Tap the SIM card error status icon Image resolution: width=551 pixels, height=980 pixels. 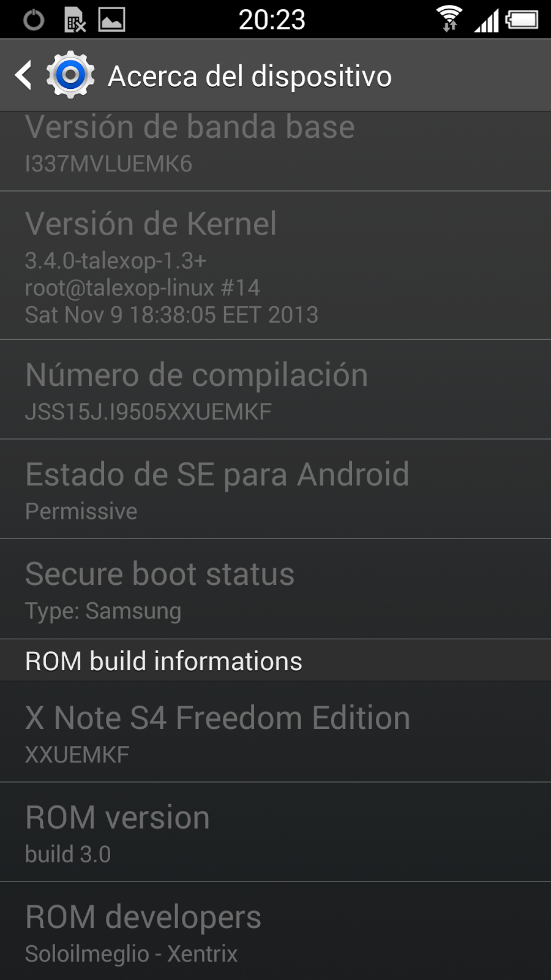(x=75, y=20)
